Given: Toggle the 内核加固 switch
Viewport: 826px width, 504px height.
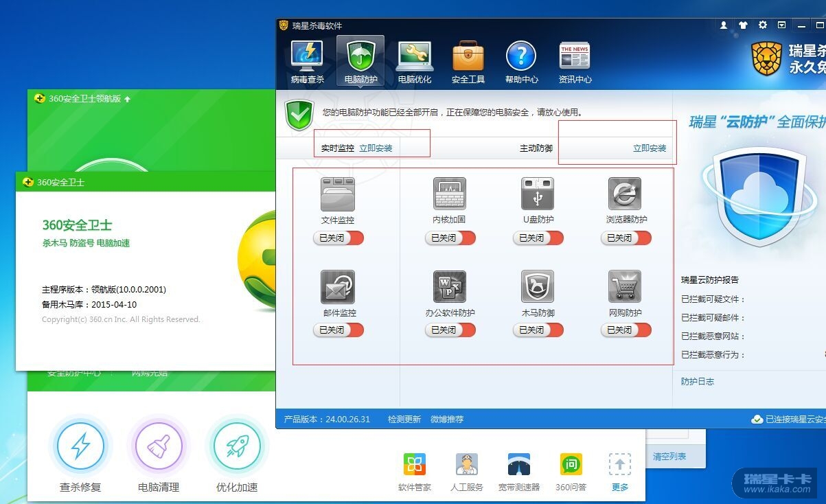Looking at the screenshot, I should pos(450,238).
